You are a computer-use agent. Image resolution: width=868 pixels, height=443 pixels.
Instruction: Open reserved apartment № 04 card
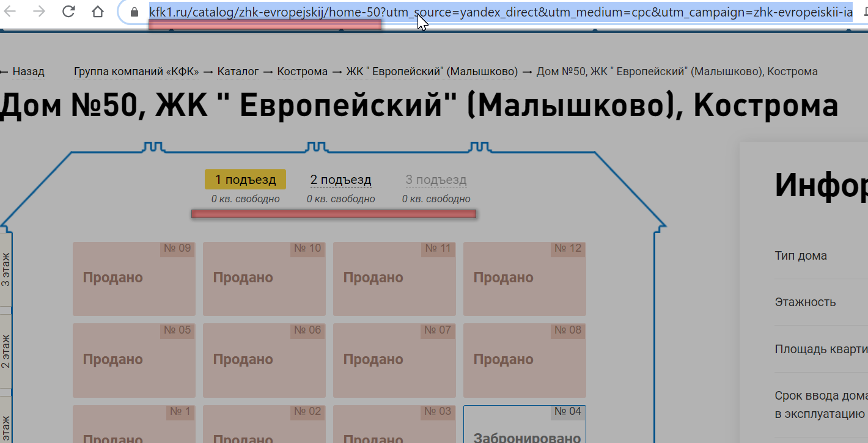(524, 424)
